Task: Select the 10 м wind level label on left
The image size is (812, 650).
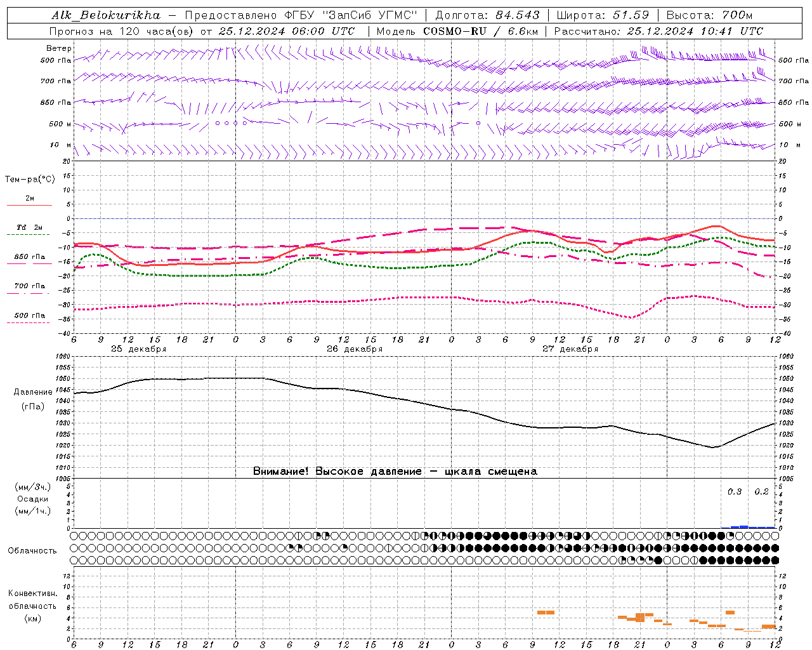Action: coord(60,145)
